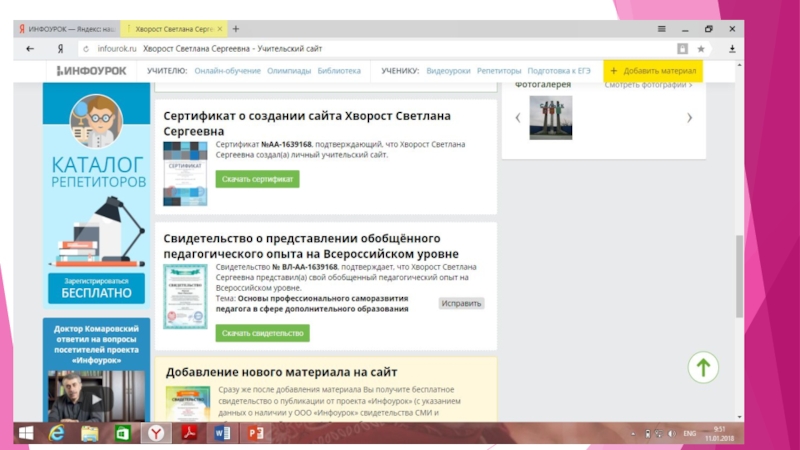This screenshot has height=450, width=800.
Task: Click heading Добавление нового материала на сайт
Action: click(282, 372)
